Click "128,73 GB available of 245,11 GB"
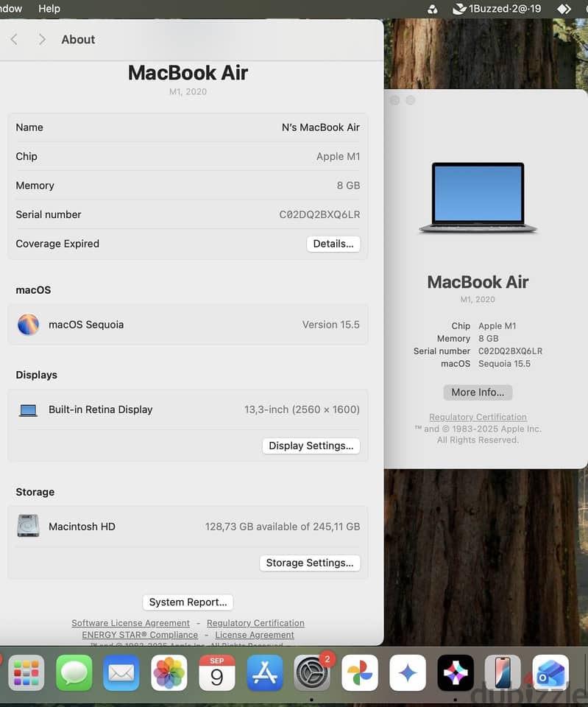588x707 pixels. (x=283, y=527)
